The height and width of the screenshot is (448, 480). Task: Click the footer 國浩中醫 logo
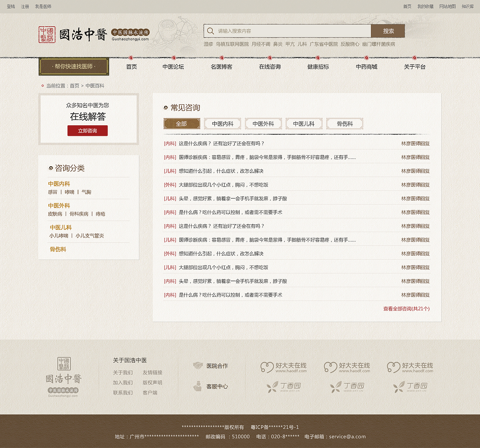(x=63, y=377)
